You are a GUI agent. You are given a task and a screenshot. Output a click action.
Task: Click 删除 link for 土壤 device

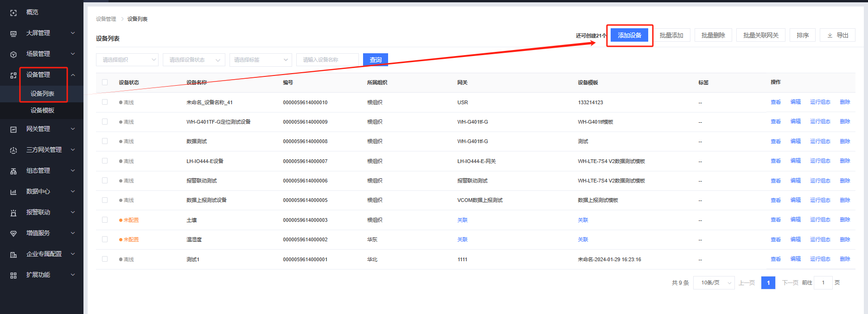(845, 220)
